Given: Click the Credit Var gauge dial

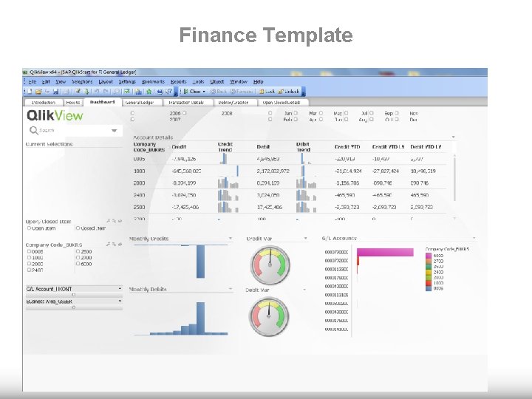Looking at the screenshot, I should (270, 265).
